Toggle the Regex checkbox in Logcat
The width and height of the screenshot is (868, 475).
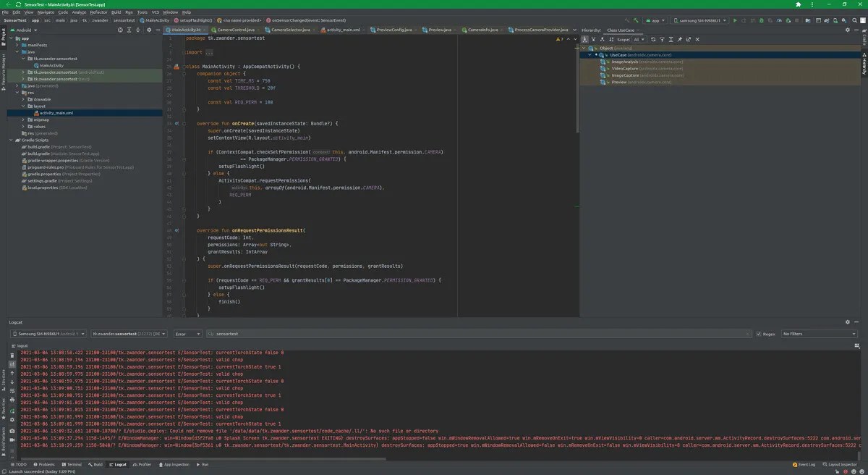(759, 334)
